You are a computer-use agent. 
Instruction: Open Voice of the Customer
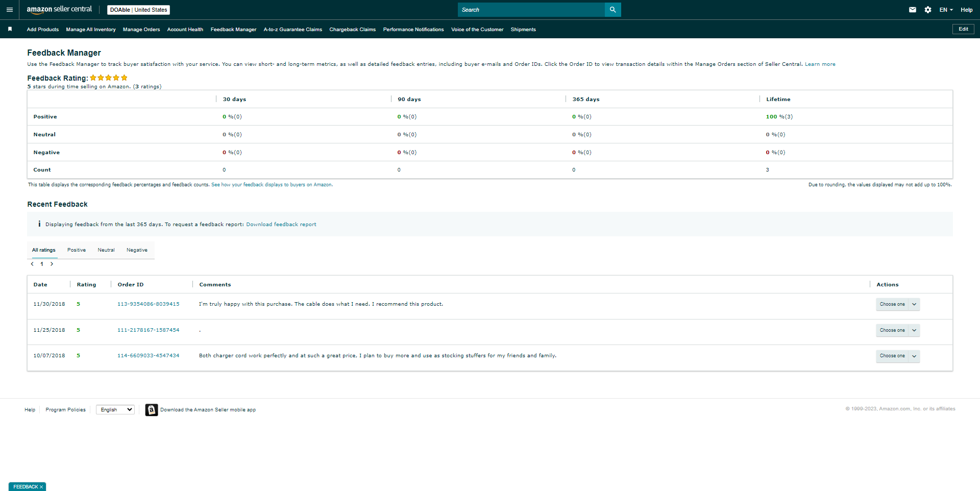(x=477, y=30)
